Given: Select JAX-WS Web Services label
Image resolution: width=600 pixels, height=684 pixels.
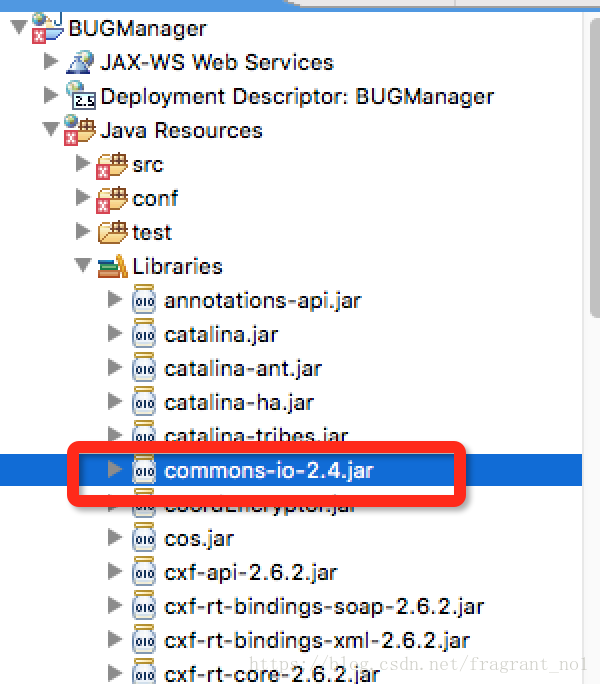Looking at the screenshot, I should [217, 62].
